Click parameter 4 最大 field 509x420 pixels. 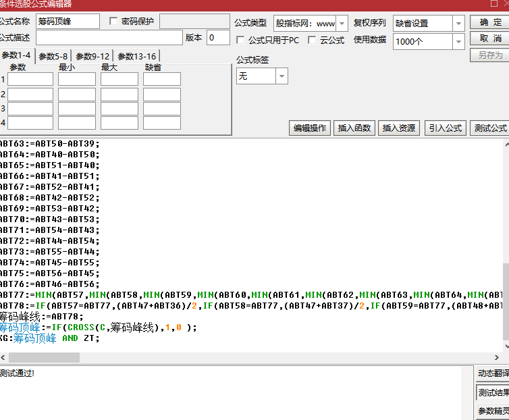click(119, 123)
